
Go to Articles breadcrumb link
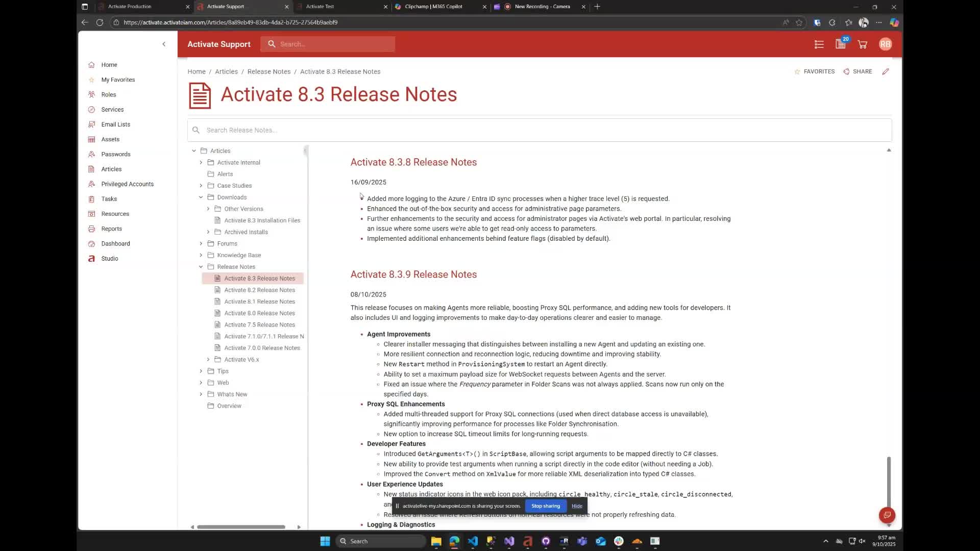[x=226, y=71]
